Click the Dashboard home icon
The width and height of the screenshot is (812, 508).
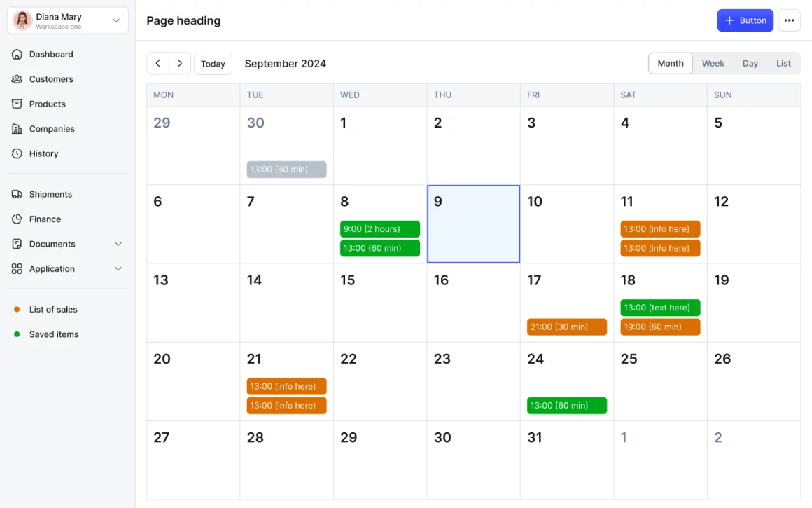(17, 54)
